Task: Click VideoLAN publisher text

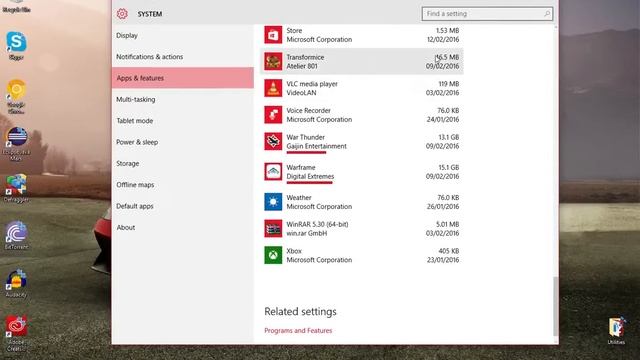Action: 301,93
